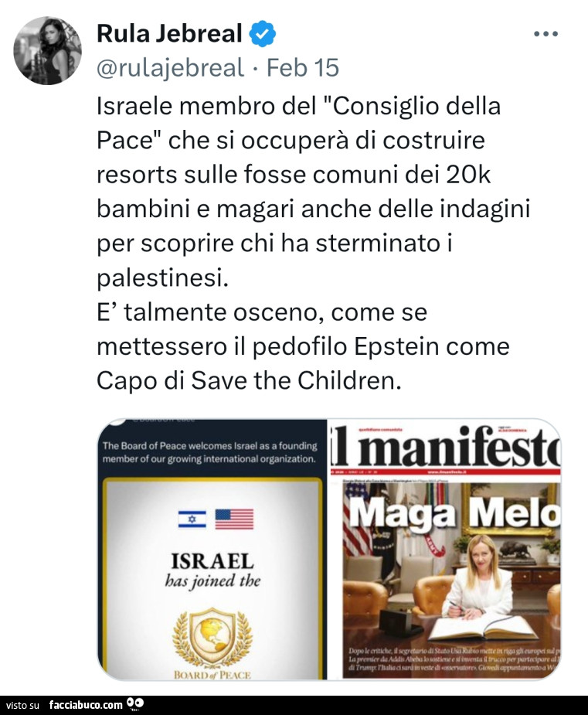The image size is (588, 715).
Task: Click the Rula Jebreal display name
Action: tap(169, 34)
